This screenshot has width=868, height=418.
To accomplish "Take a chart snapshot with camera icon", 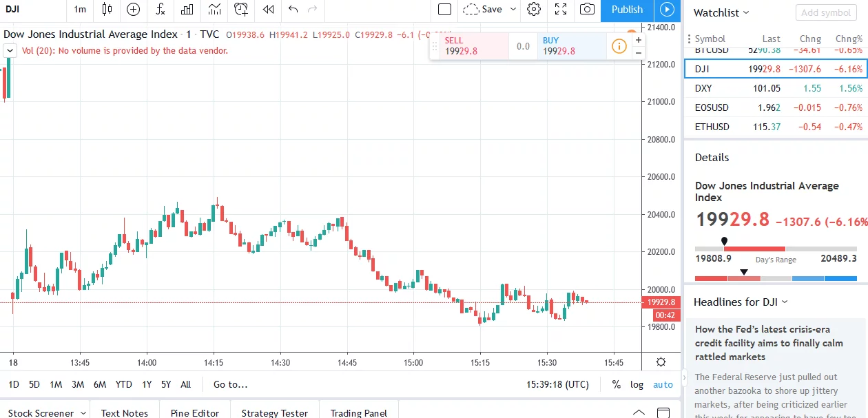I will (x=587, y=10).
